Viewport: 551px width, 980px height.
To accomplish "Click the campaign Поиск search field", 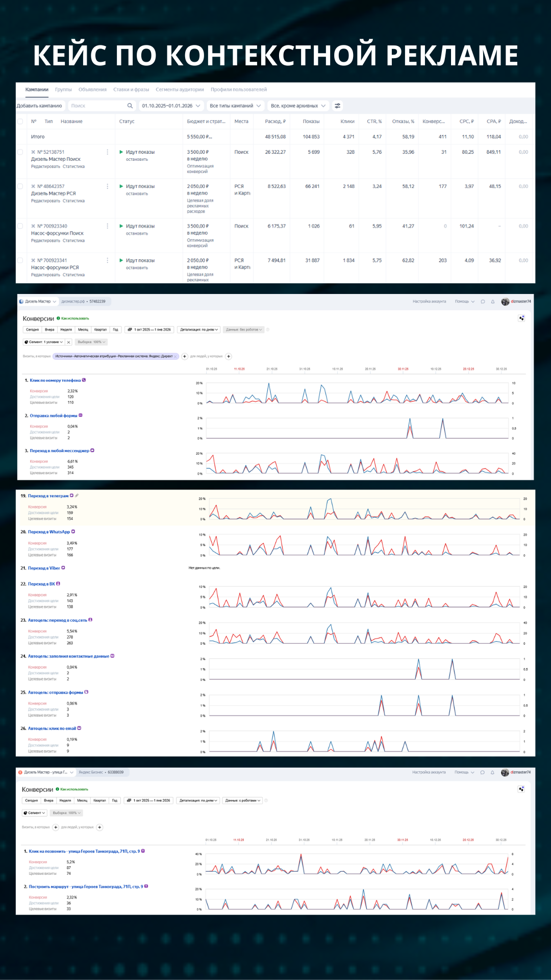I will (x=97, y=106).
